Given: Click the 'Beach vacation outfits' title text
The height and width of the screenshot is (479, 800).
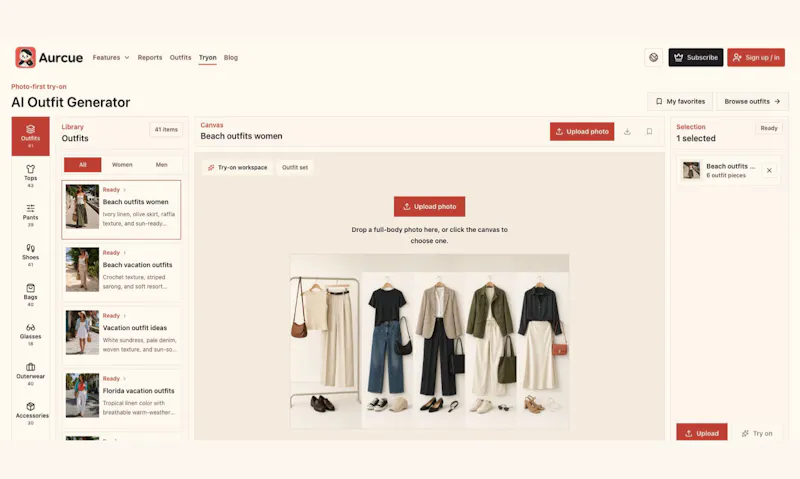Looking at the screenshot, I should pos(137,265).
